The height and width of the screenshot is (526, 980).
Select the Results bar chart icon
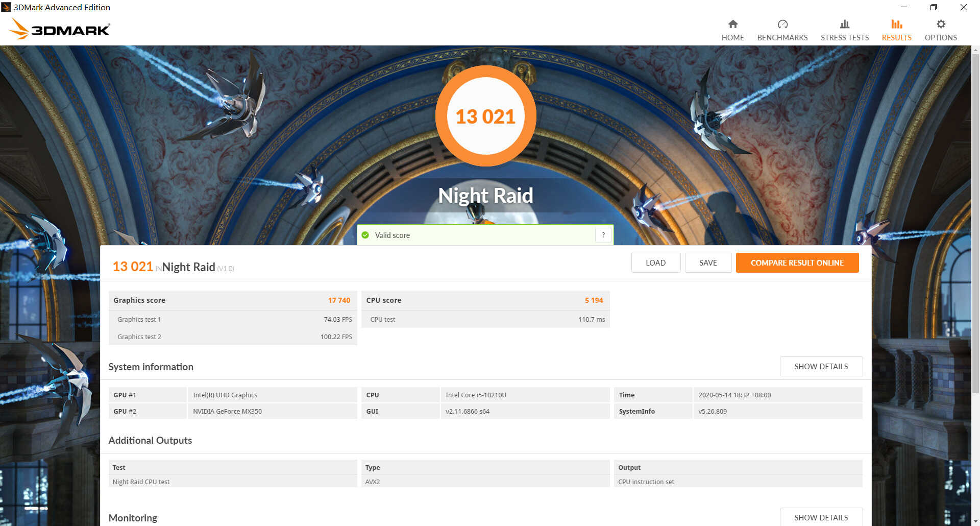coord(896,24)
